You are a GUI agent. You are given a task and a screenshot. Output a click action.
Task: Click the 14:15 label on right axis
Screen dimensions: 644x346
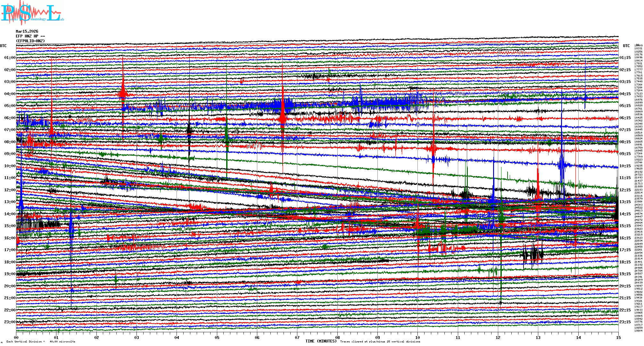coord(625,214)
